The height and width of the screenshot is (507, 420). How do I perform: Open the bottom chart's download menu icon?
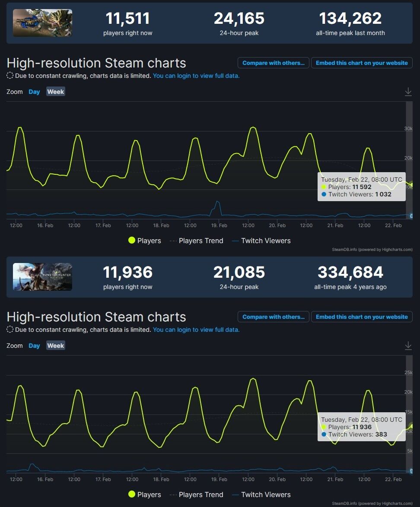pyautogui.click(x=408, y=345)
